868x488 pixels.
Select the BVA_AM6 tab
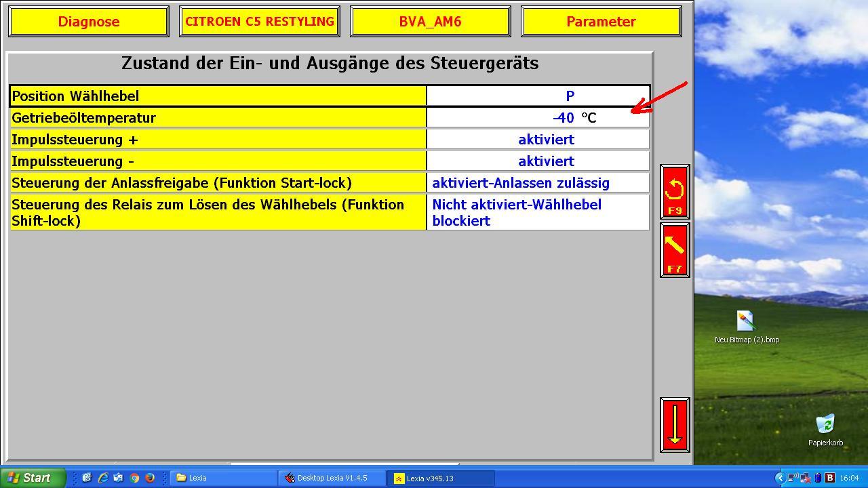click(x=431, y=22)
